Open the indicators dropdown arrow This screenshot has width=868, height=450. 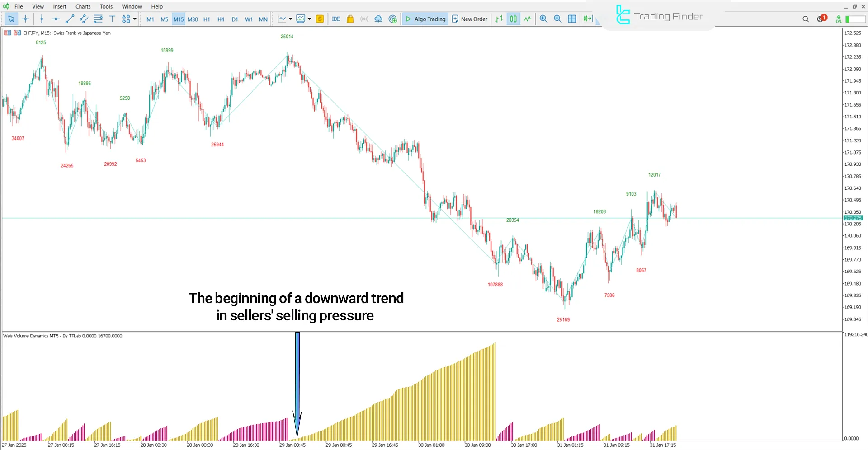pos(310,19)
